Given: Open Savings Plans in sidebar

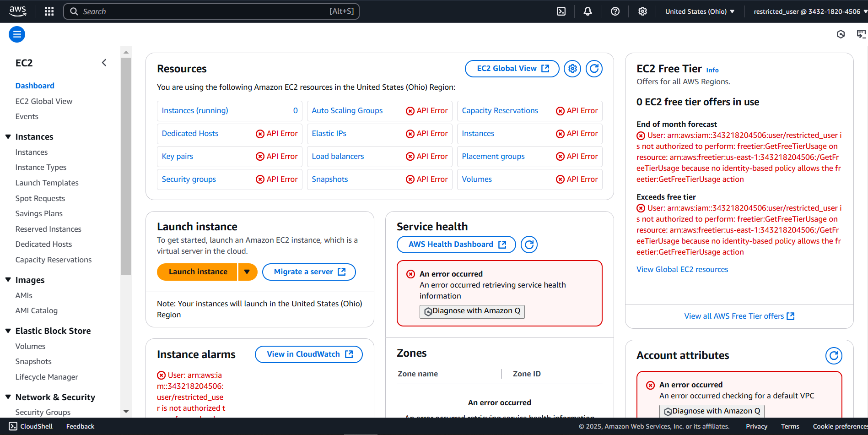Looking at the screenshot, I should click(x=39, y=213).
